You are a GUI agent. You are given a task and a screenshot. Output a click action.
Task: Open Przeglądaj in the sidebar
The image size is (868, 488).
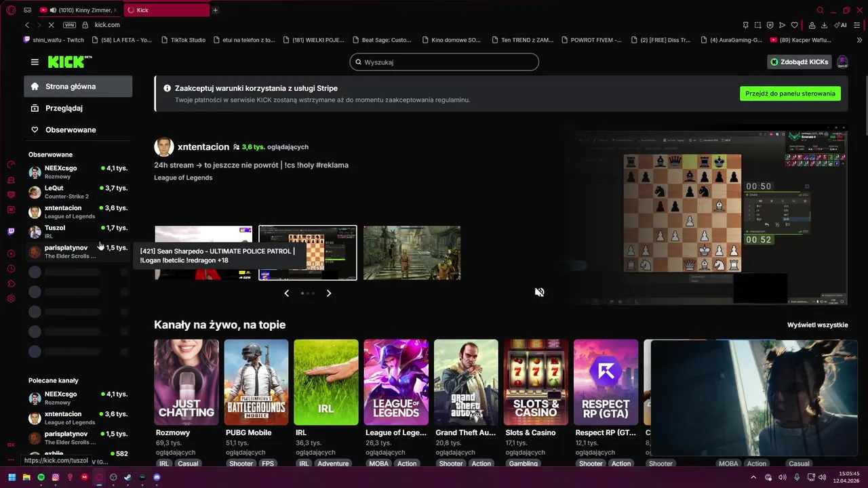pyautogui.click(x=78, y=108)
